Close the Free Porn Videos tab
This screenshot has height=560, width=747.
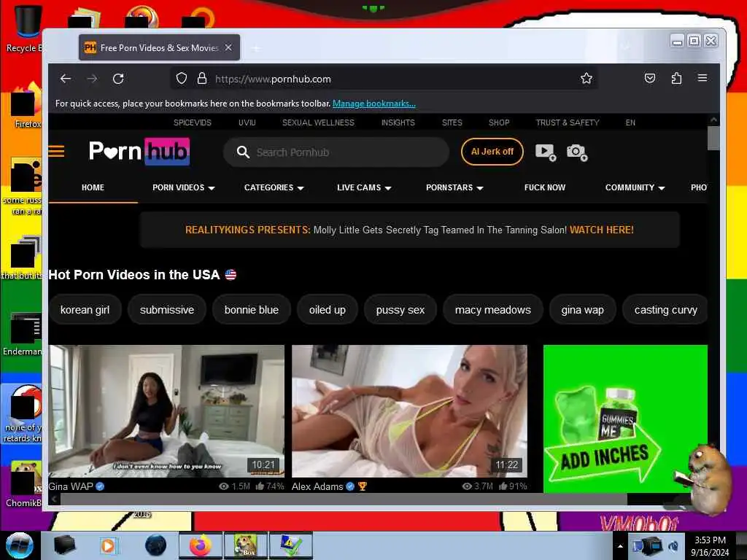(228, 47)
